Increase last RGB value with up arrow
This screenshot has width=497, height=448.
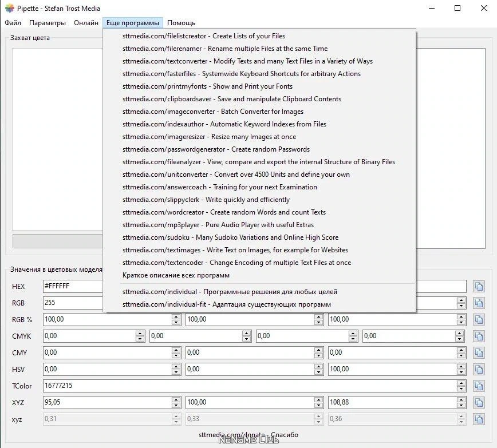tap(461, 300)
